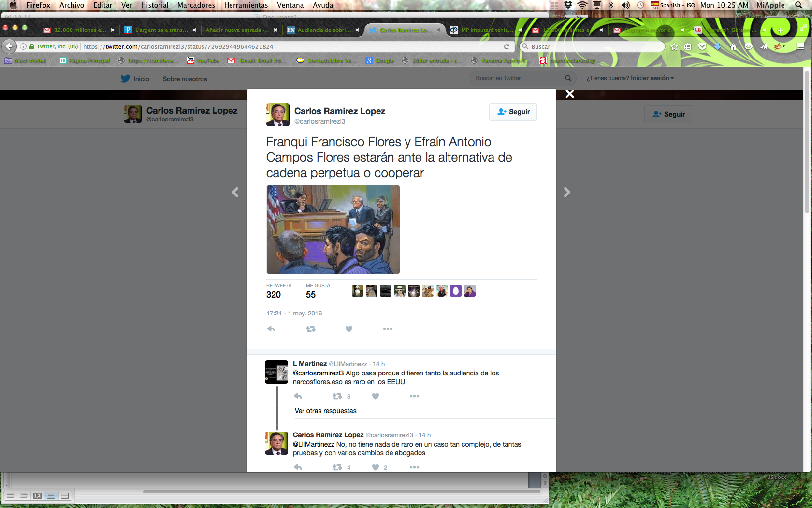This screenshot has width=812, height=508.
Task: Retweet L Martinez's reply
Action: pyautogui.click(x=337, y=396)
